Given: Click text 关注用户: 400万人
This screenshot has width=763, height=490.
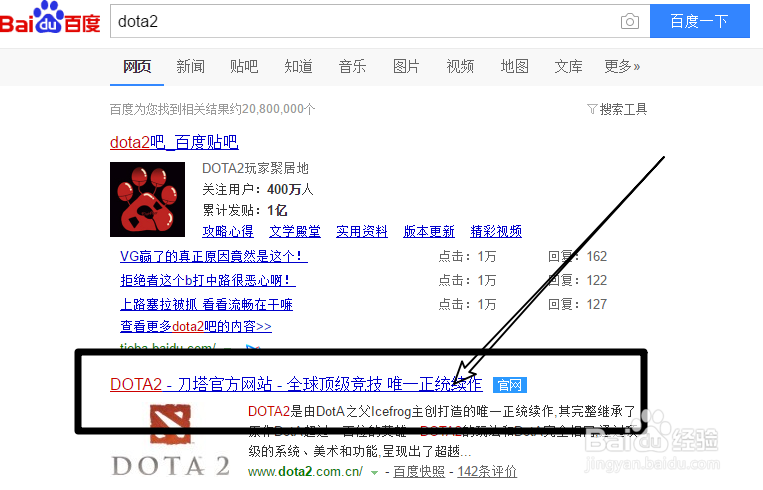Looking at the screenshot, I should pos(258,189).
